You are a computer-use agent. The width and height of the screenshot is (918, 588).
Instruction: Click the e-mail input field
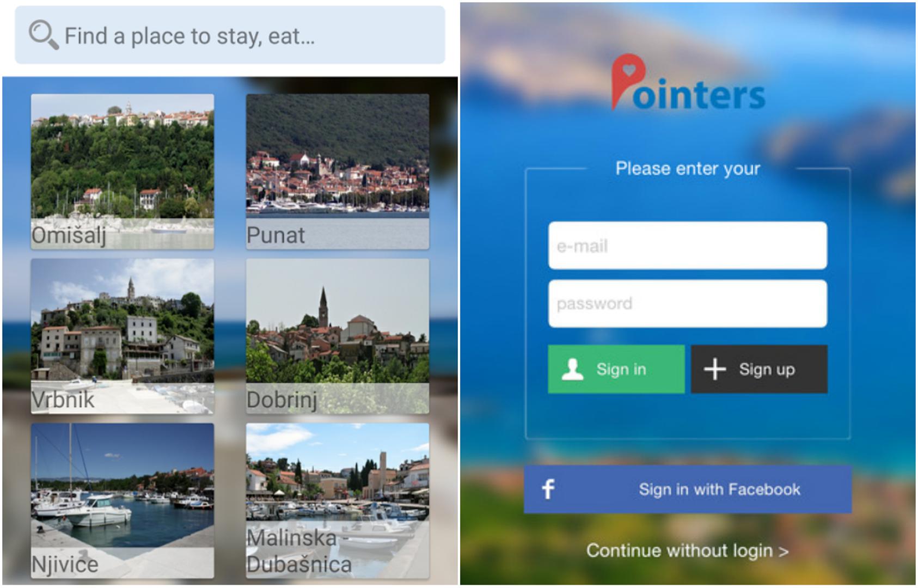click(688, 246)
